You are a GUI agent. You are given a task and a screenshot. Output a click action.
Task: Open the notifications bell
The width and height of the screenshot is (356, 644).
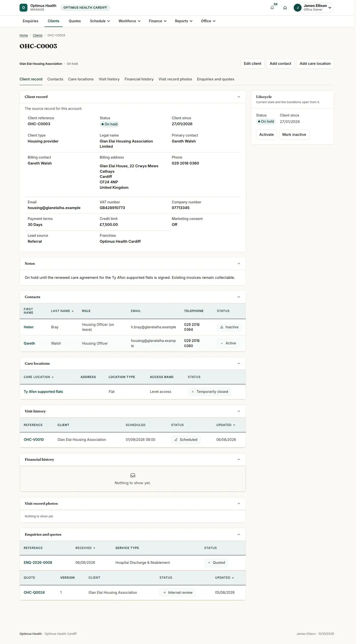pos(272,8)
